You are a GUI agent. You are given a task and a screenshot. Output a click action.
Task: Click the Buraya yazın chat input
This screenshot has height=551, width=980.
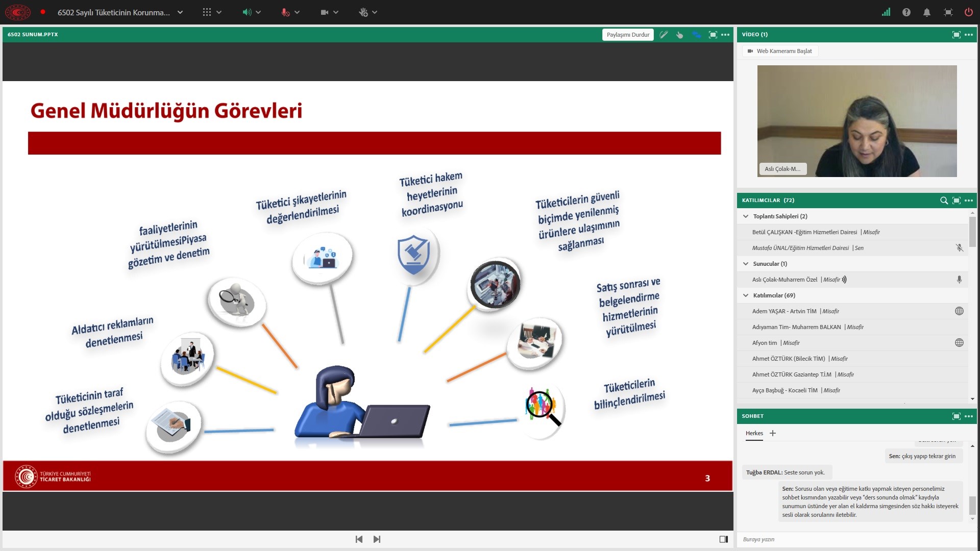856,539
